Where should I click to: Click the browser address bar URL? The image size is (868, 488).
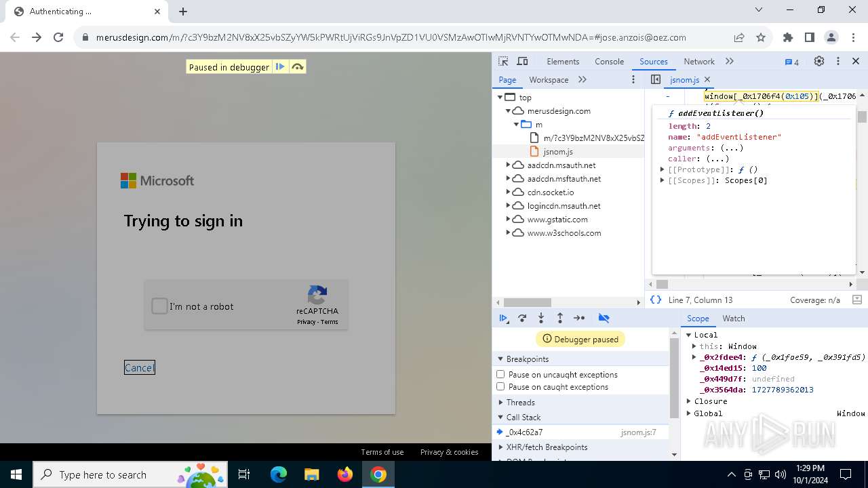pos(391,37)
